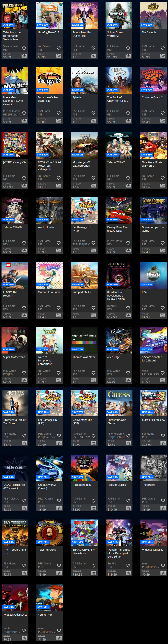Open Tales from the Borderlands Season Pass title

(12, 36)
